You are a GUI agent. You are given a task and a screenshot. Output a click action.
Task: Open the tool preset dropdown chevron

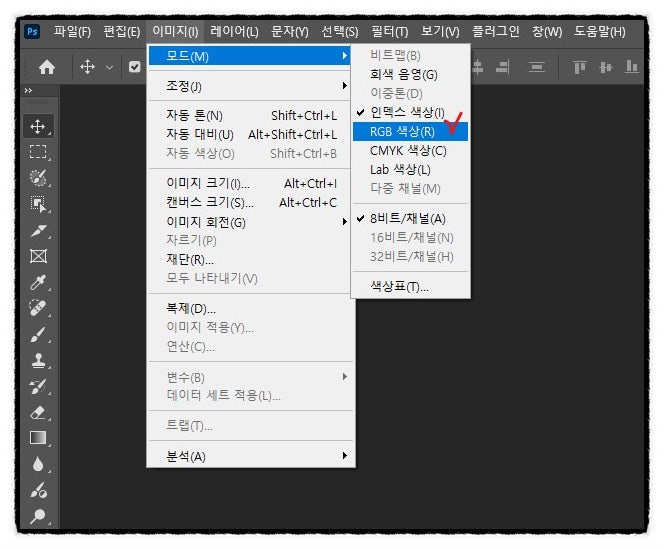(109, 67)
